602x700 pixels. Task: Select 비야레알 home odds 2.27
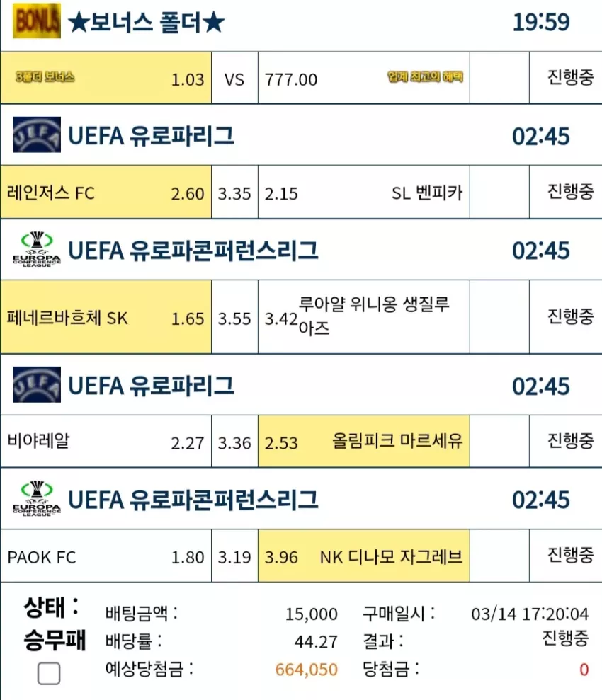pyautogui.click(x=106, y=442)
